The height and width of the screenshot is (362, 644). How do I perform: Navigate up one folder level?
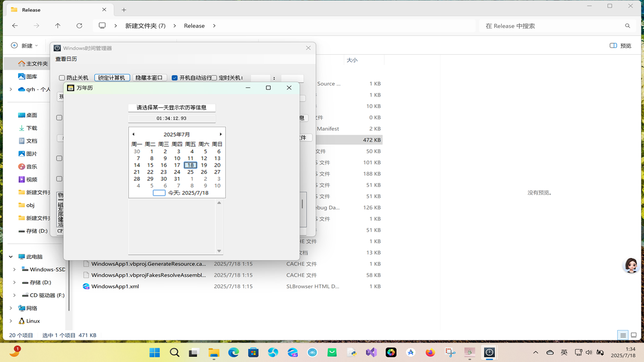[58, 26]
